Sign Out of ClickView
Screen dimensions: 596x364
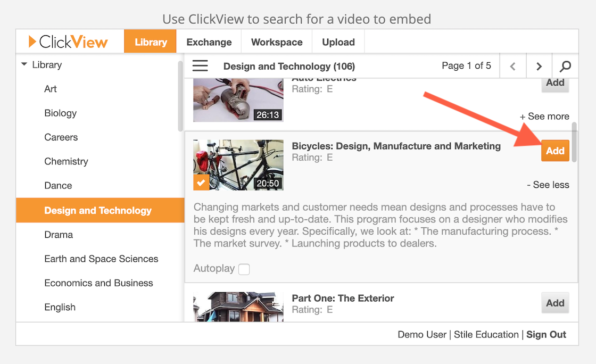(546, 334)
